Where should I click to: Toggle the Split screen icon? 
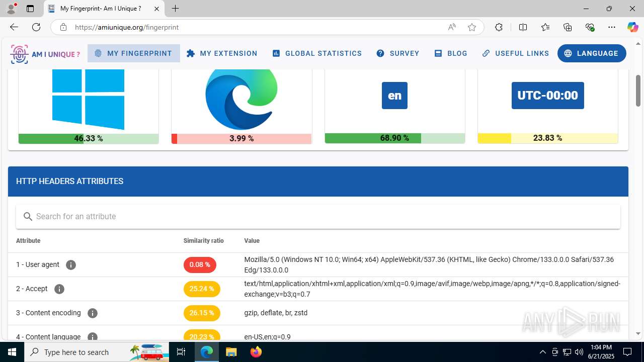pyautogui.click(x=523, y=27)
